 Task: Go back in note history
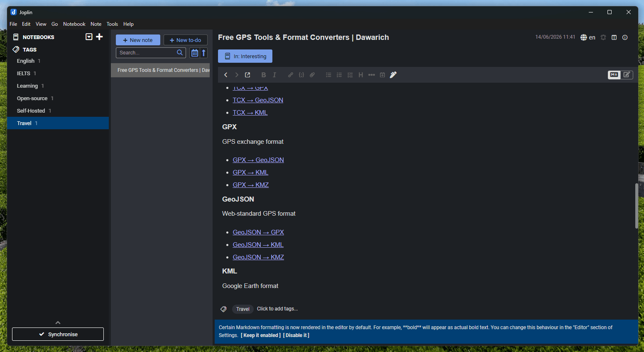tap(226, 75)
